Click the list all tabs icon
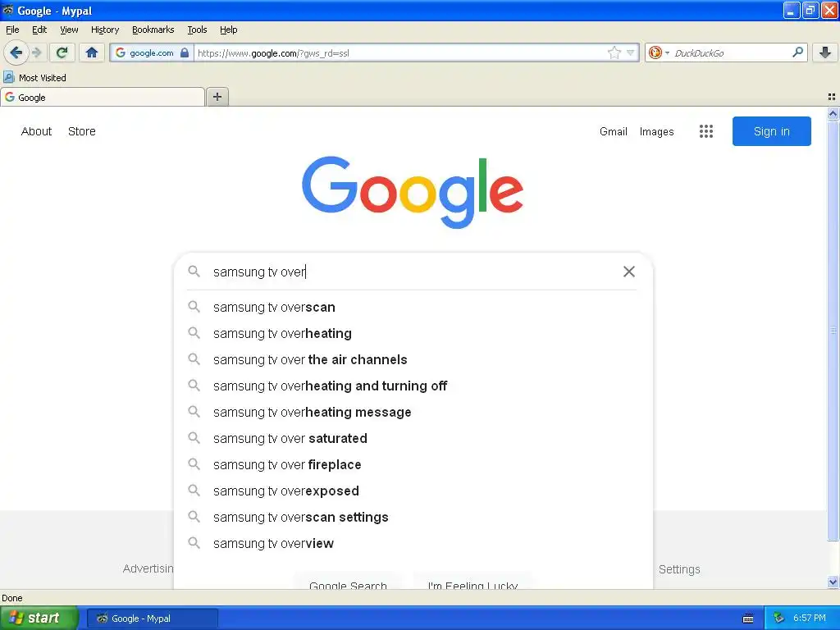Screen dimensions: 840x630 click(832, 97)
